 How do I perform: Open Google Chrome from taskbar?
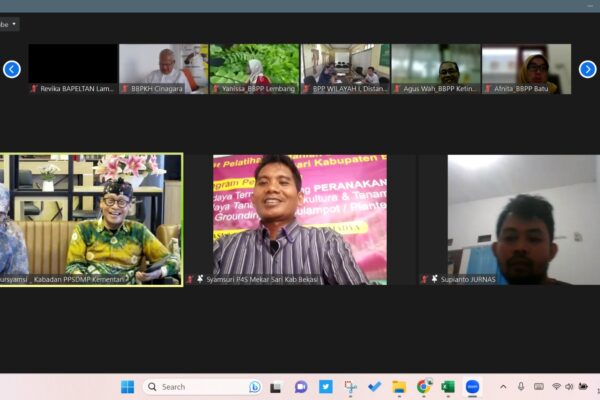click(424, 387)
